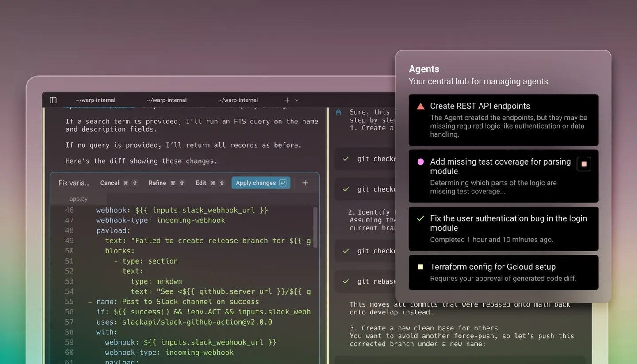Apply the suggested code changes

[255, 183]
